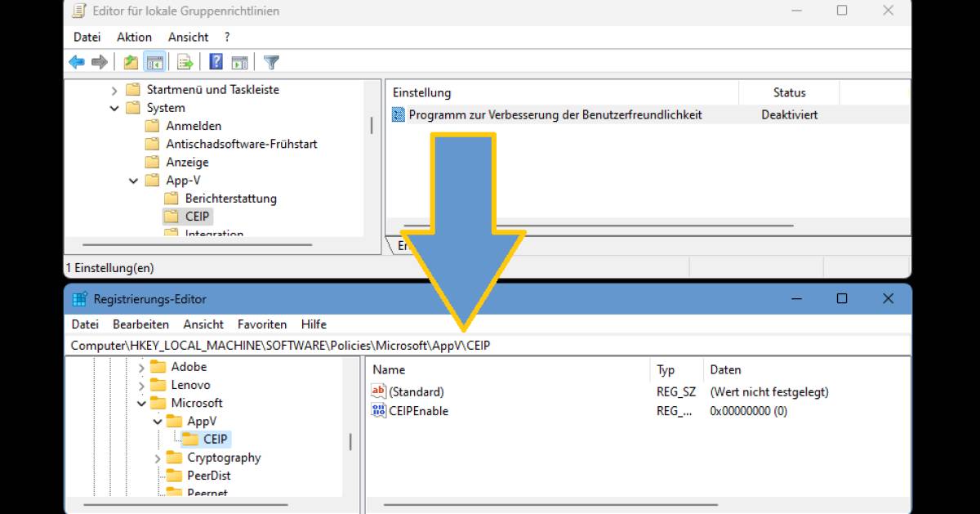Image resolution: width=980 pixels, height=514 pixels.
Task: Click the Deaktiviert status cell
Action: (790, 115)
